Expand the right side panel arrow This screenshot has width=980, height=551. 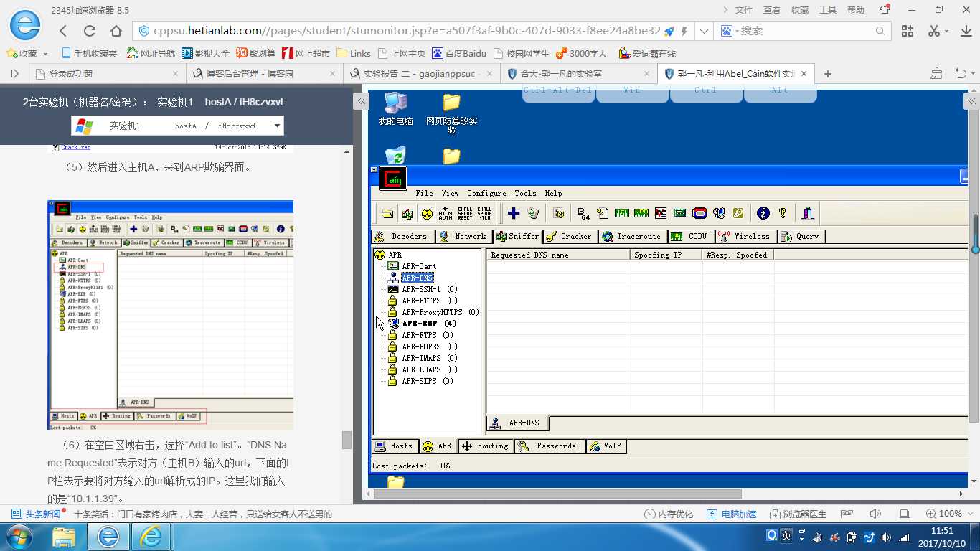(x=972, y=101)
